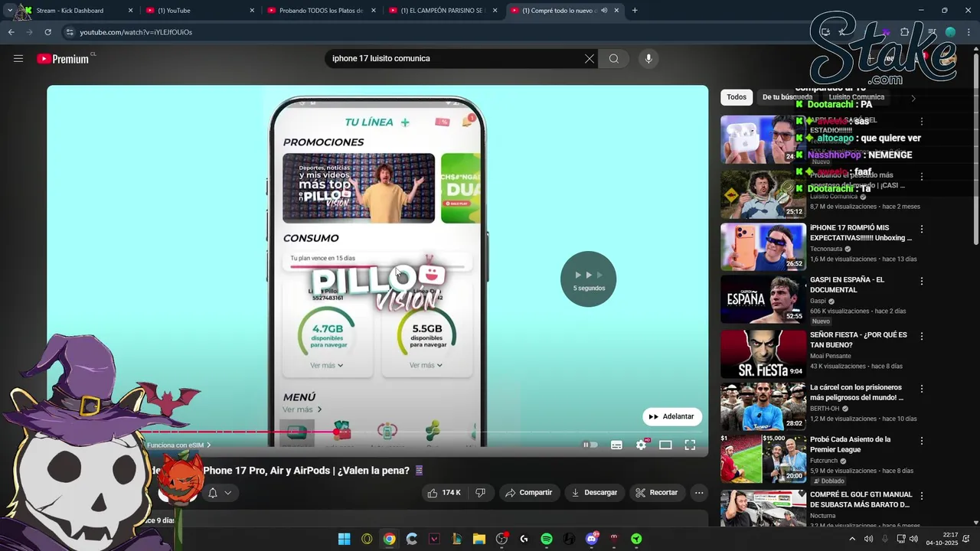Switch to 'EL CAMPEÓN PARISINO' tab
This screenshot has height=551, width=980.
(442, 11)
